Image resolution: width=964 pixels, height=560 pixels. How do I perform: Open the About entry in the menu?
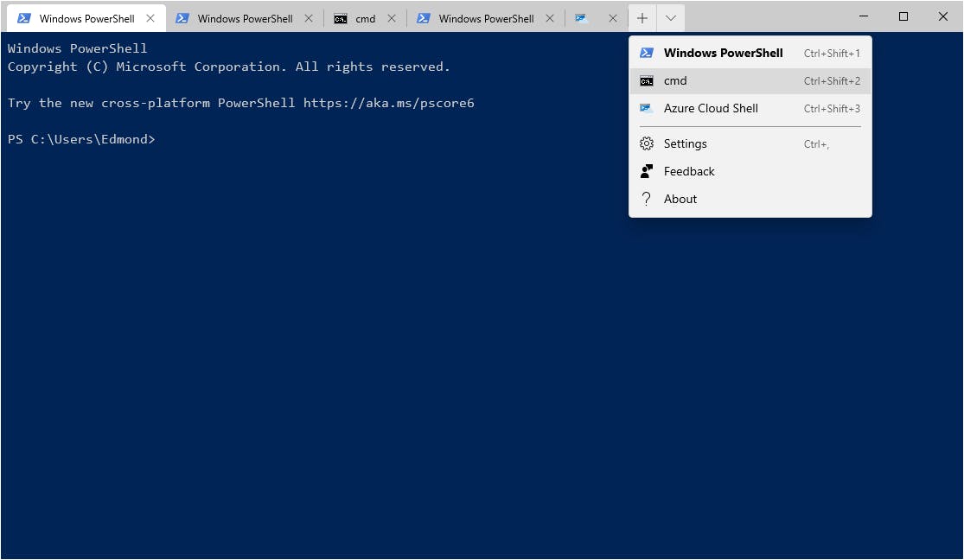click(x=750, y=199)
